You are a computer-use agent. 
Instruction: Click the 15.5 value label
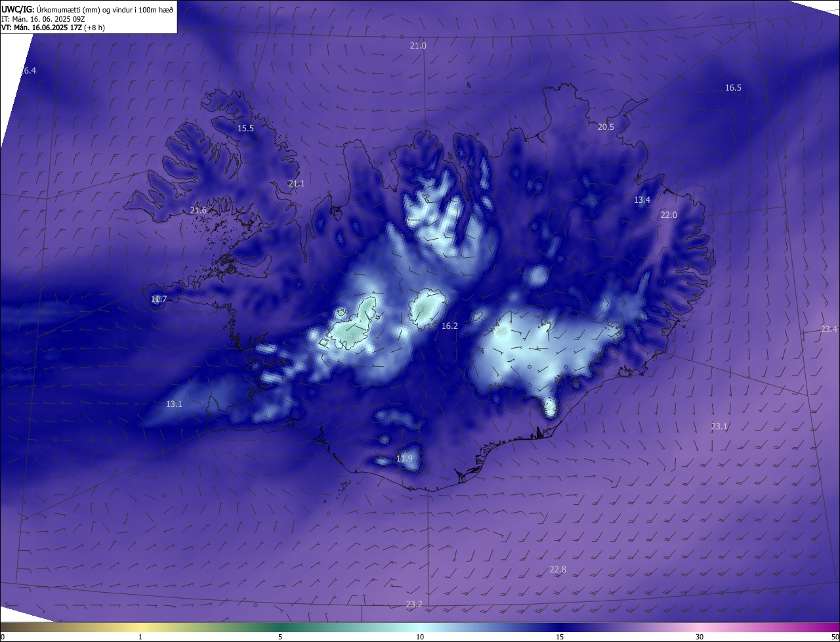(245, 128)
